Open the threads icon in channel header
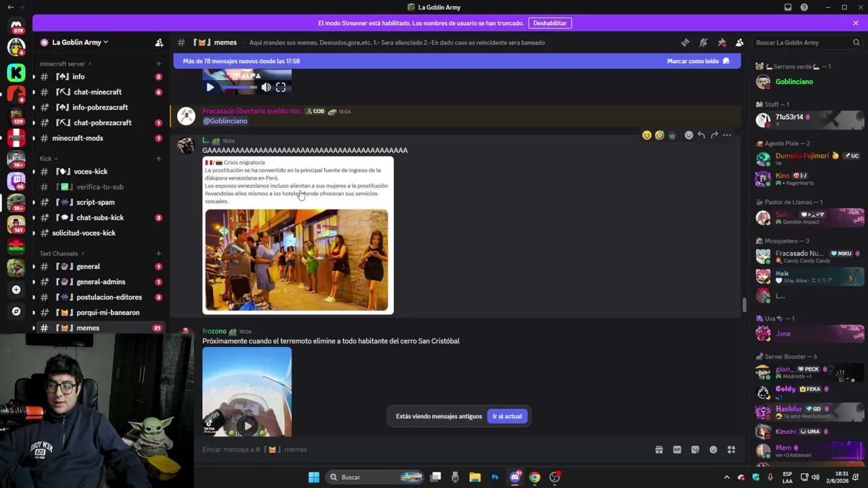 tap(685, 43)
